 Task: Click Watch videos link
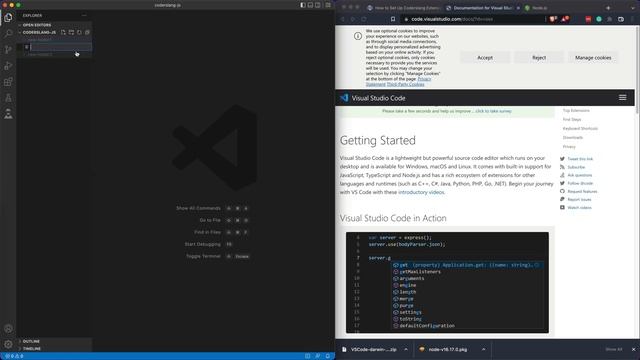579,208
